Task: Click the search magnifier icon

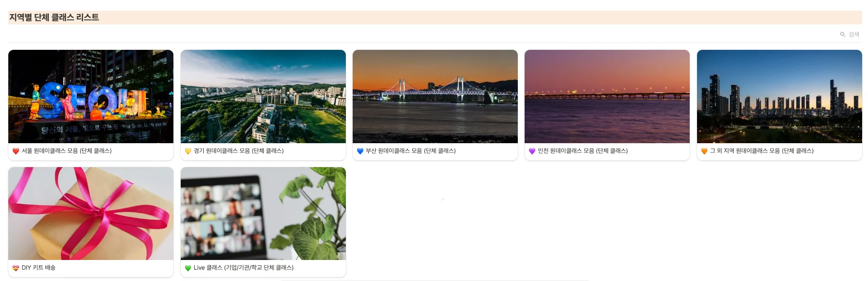Action: click(x=842, y=34)
